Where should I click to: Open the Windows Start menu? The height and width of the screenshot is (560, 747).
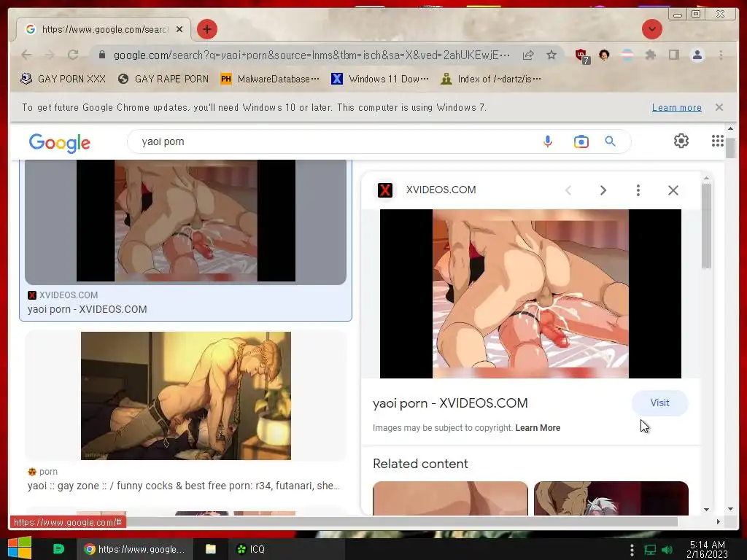tap(20, 548)
